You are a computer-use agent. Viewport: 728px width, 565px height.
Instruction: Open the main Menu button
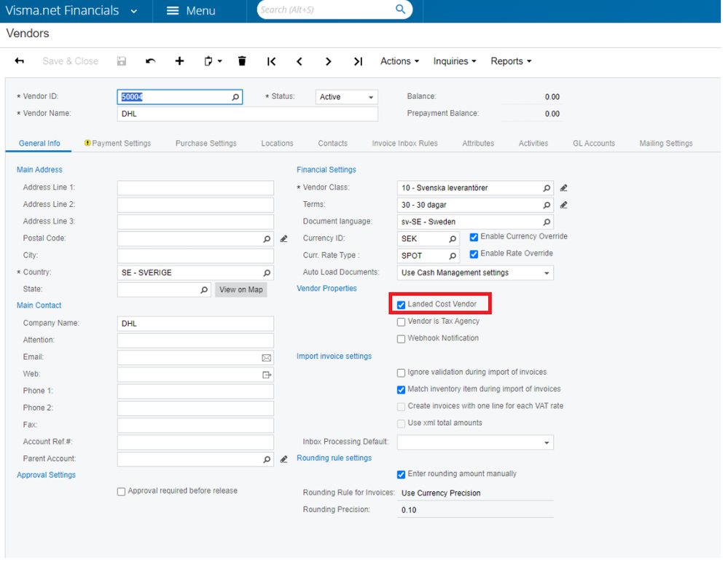(x=191, y=11)
